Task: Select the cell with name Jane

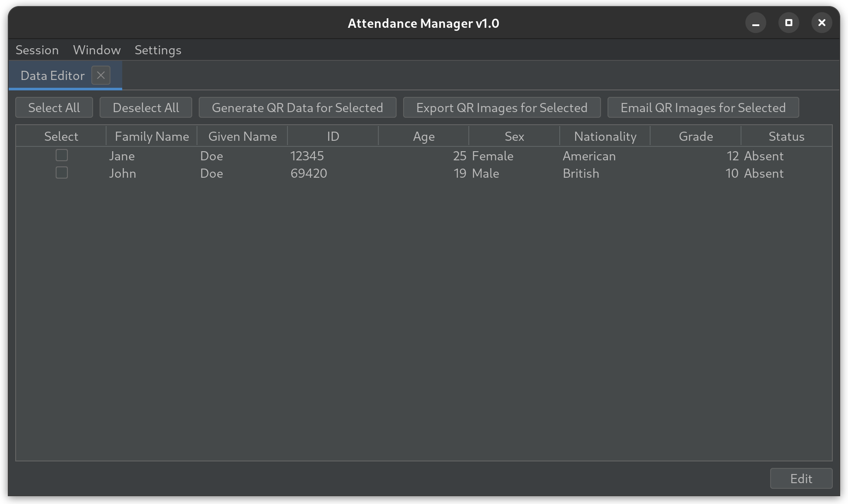Action: (x=152, y=156)
